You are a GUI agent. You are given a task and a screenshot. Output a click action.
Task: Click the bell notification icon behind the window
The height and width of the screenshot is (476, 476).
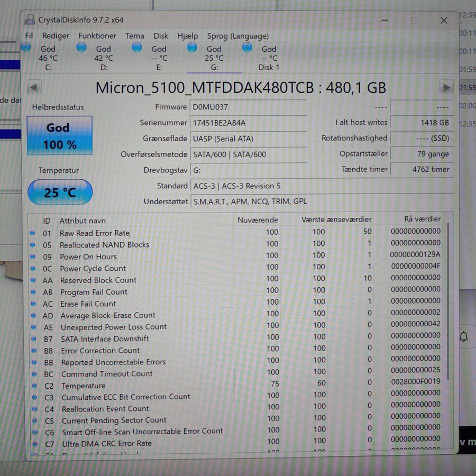click(x=463, y=336)
